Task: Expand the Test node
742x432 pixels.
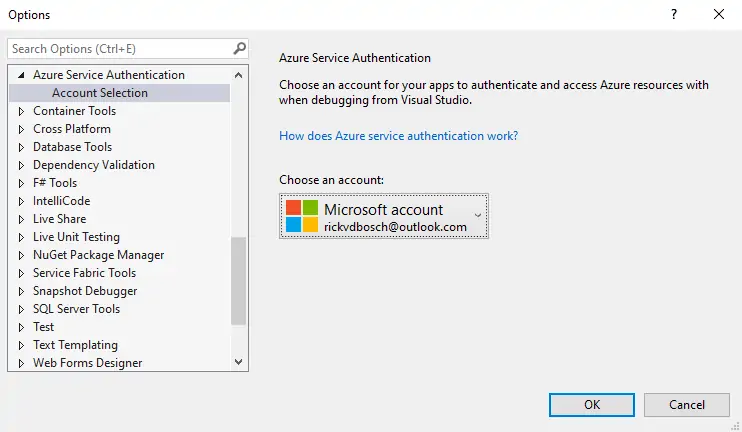Action: 21,327
